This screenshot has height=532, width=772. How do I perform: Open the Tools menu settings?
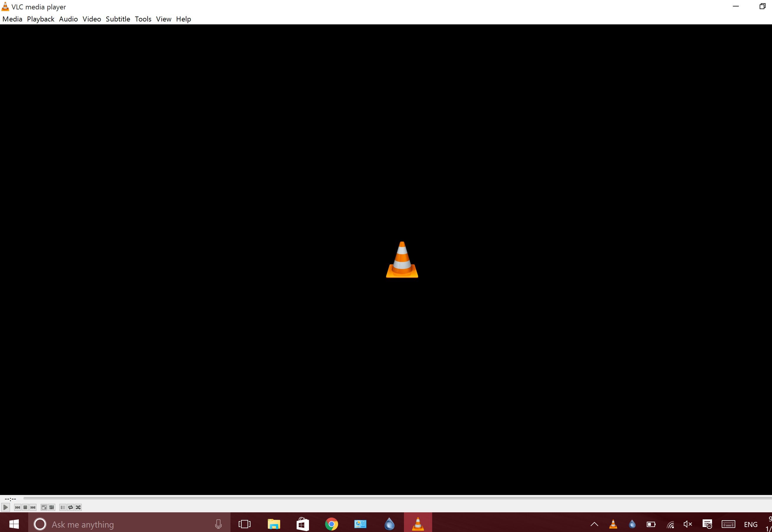tap(143, 19)
